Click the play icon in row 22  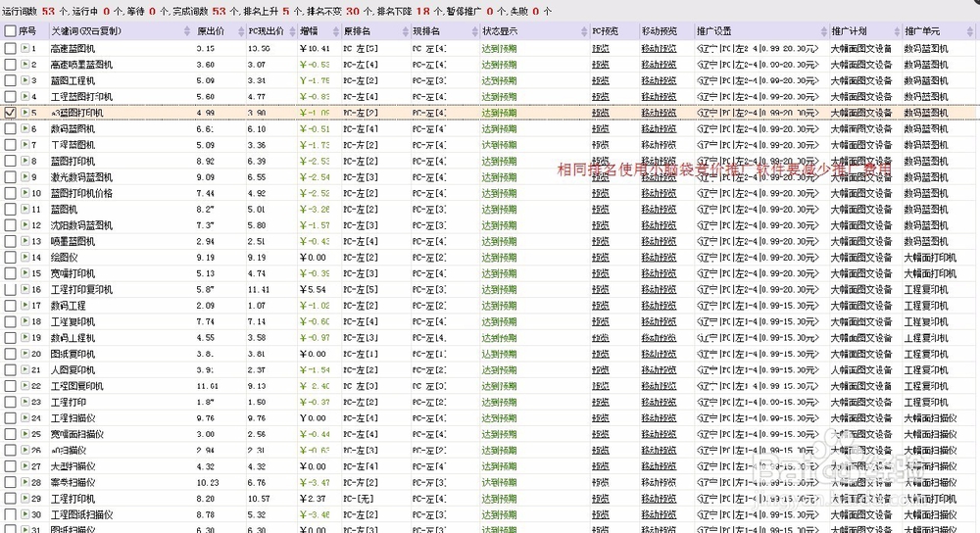(25, 386)
